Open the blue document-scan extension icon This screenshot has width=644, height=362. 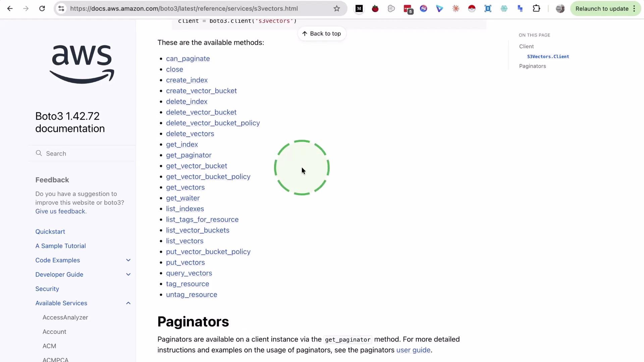488,9
